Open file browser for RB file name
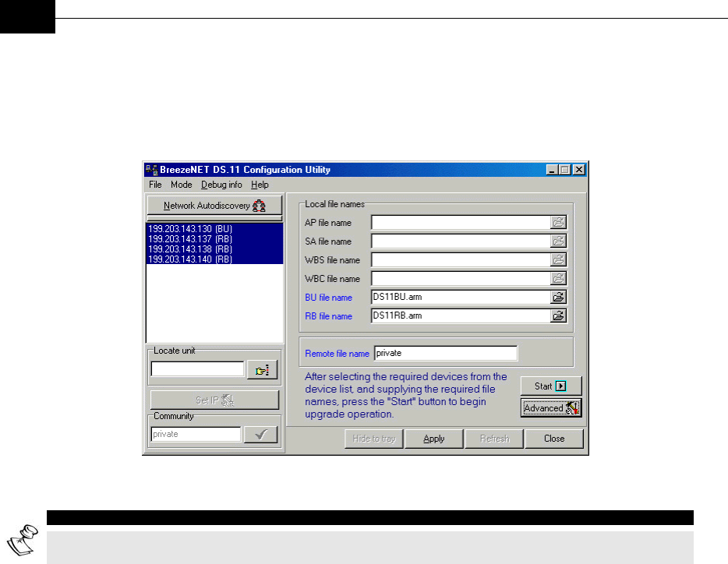The width and height of the screenshot is (728, 564). [558, 315]
